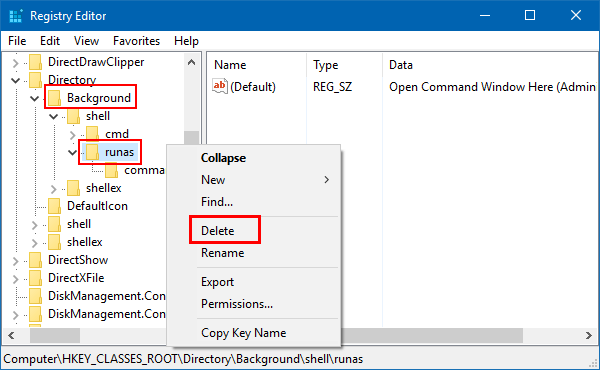Expand the cmd key

73,135
